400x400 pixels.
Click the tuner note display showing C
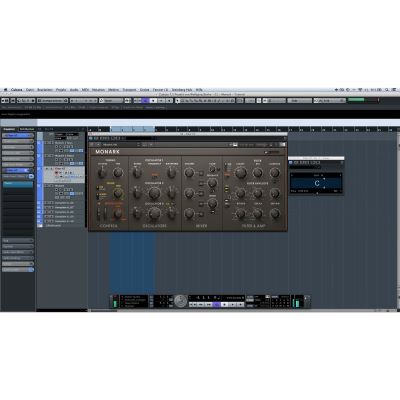point(316,183)
